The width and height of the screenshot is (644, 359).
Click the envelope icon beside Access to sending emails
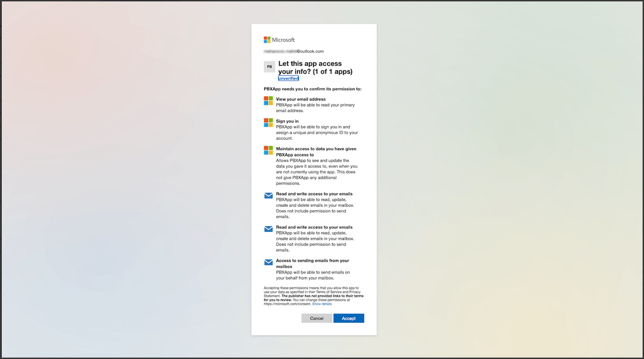(x=269, y=262)
